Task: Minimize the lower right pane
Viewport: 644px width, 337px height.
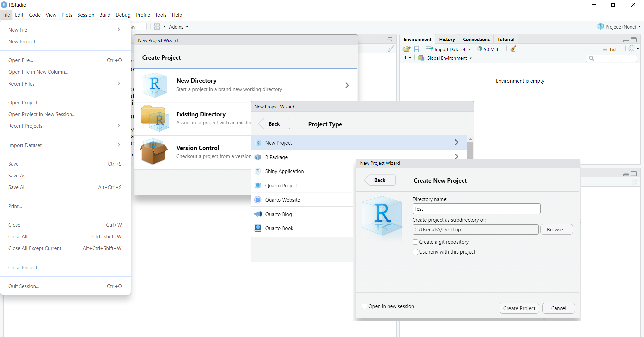Action: (626, 174)
